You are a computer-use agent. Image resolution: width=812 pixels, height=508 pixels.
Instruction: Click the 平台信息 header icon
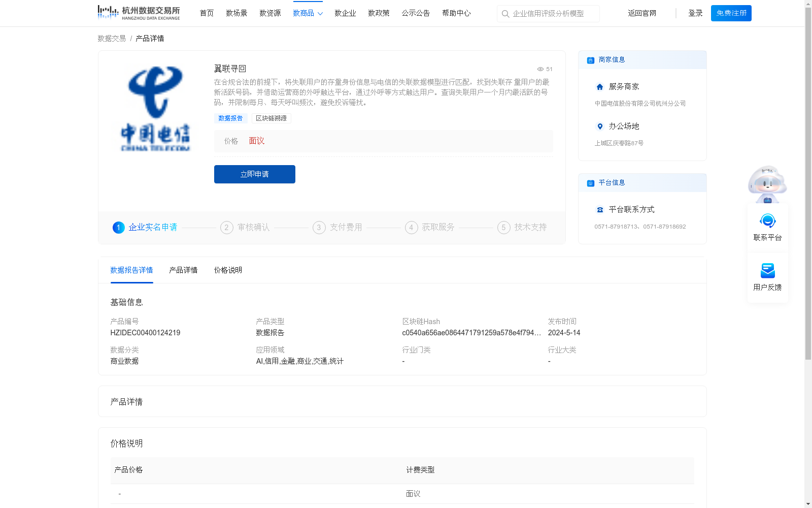591,183
